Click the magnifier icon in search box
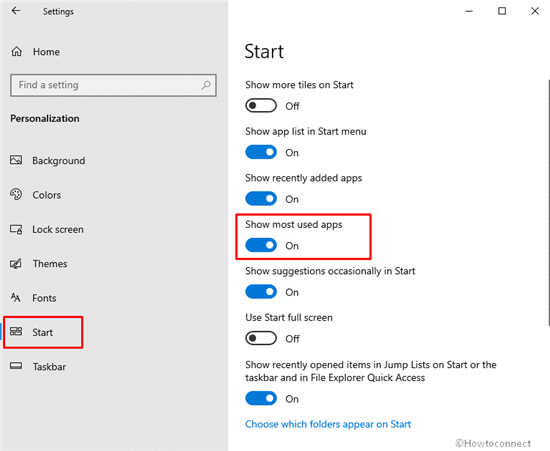This screenshot has width=550, height=451. tap(206, 85)
